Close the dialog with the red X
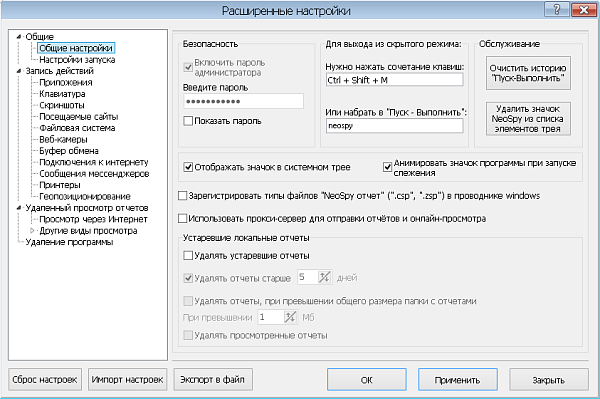 click(584, 10)
